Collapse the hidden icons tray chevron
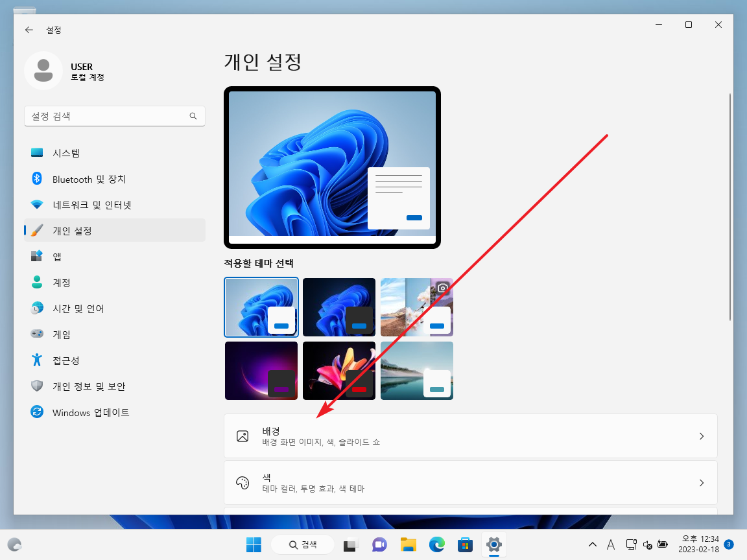Viewport: 747px width, 560px height. coord(592,544)
